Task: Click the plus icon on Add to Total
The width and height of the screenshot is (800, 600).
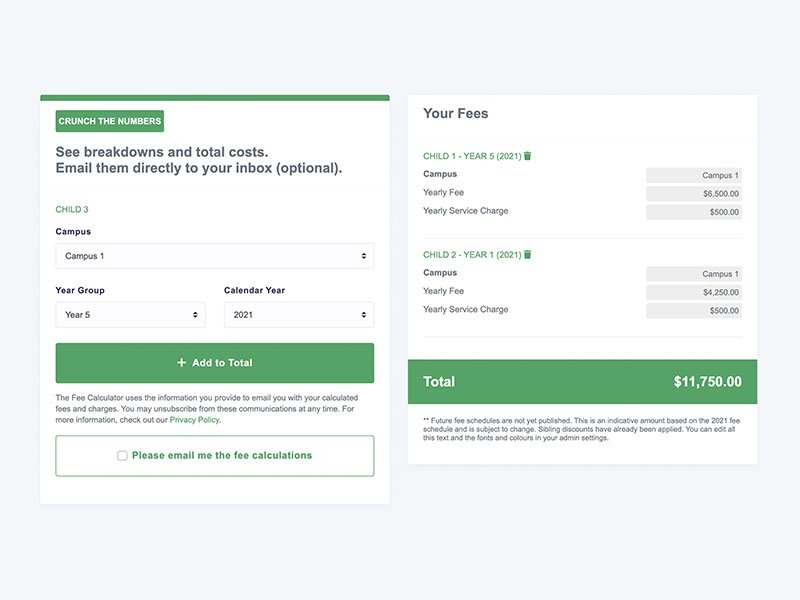Action: click(182, 362)
